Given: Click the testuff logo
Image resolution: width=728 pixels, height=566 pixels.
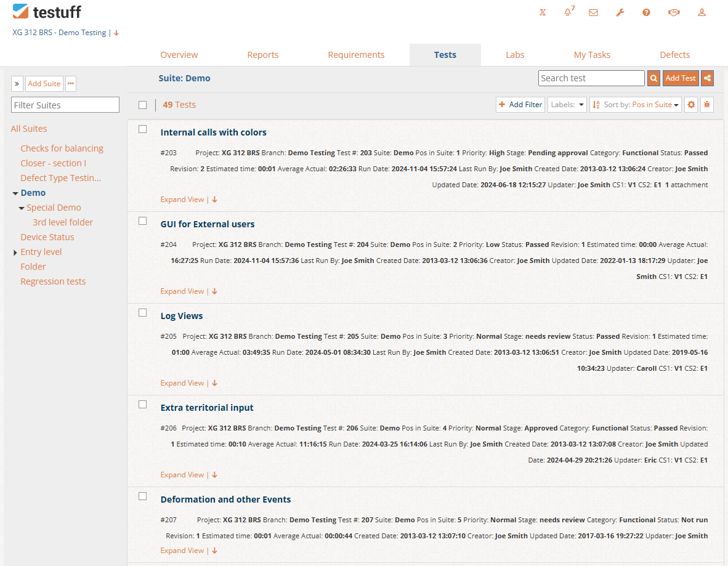Looking at the screenshot, I should coord(47,12).
